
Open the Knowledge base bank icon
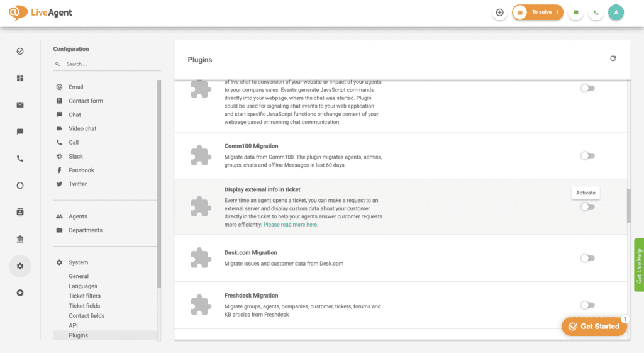[x=20, y=239]
